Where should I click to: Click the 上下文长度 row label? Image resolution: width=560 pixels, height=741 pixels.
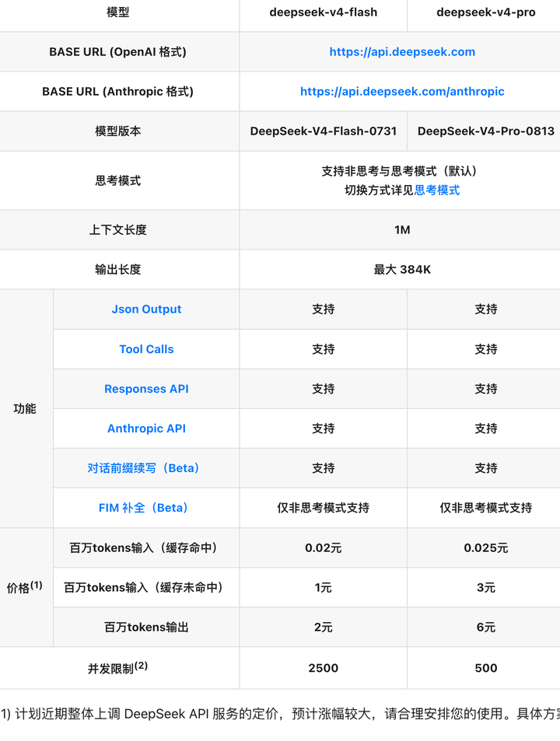coord(118,230)
